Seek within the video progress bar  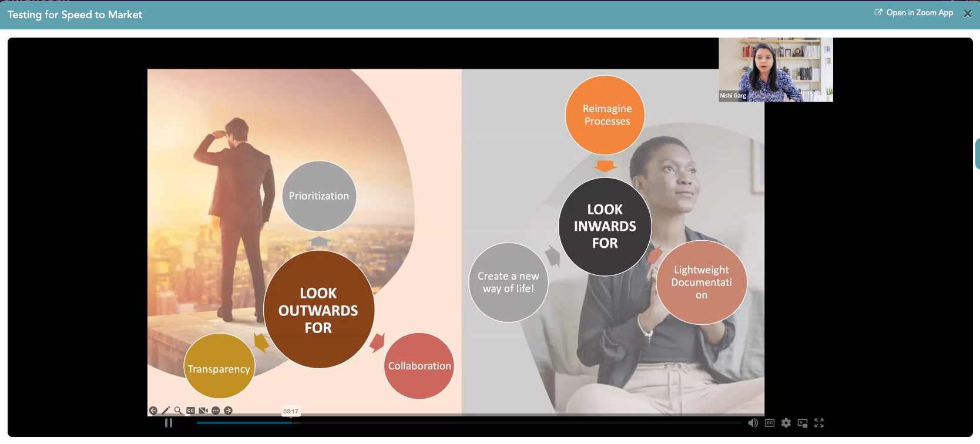(x=470, y=422)
